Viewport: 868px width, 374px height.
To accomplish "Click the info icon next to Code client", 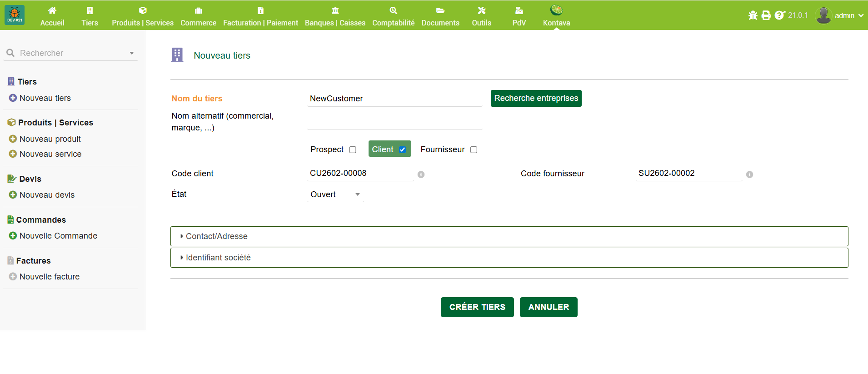I will click(x=421, y=175).
